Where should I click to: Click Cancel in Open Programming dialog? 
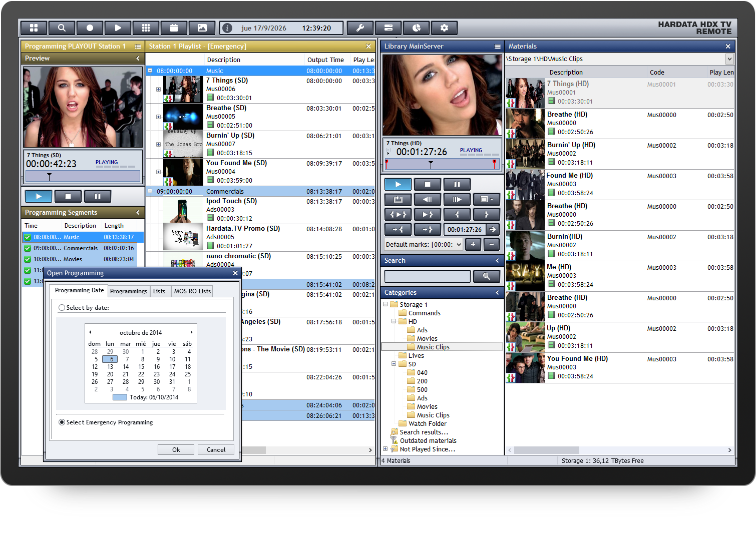pos(216,450)
